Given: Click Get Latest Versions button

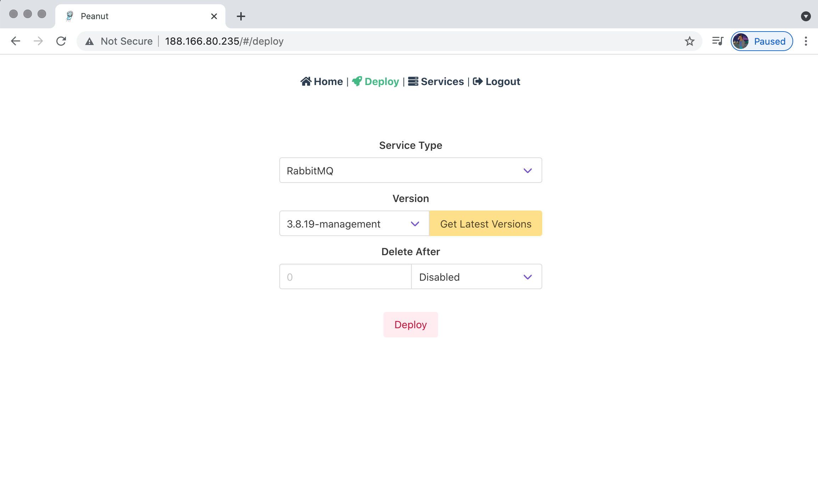Looking at the screenshot, I should click(486, 223).
